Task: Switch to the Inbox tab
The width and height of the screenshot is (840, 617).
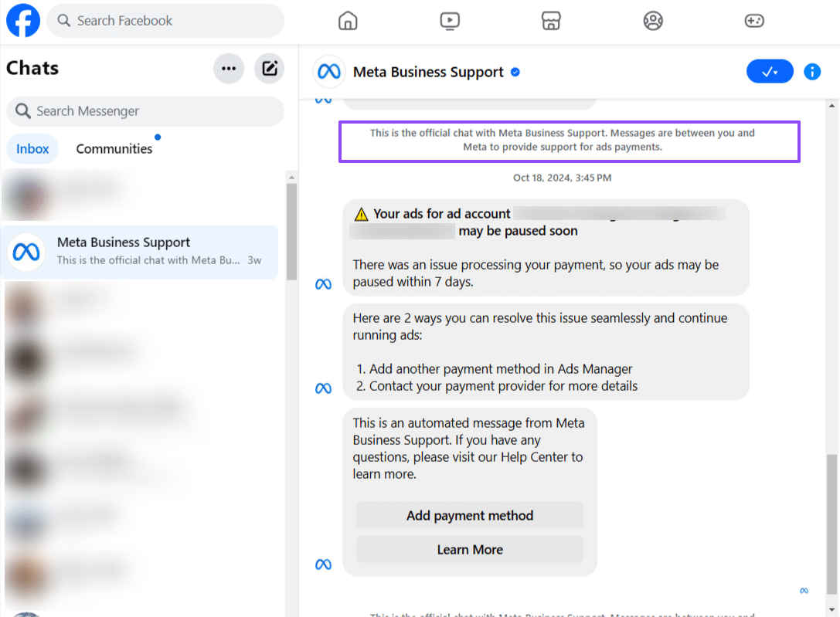Action: 32,149
